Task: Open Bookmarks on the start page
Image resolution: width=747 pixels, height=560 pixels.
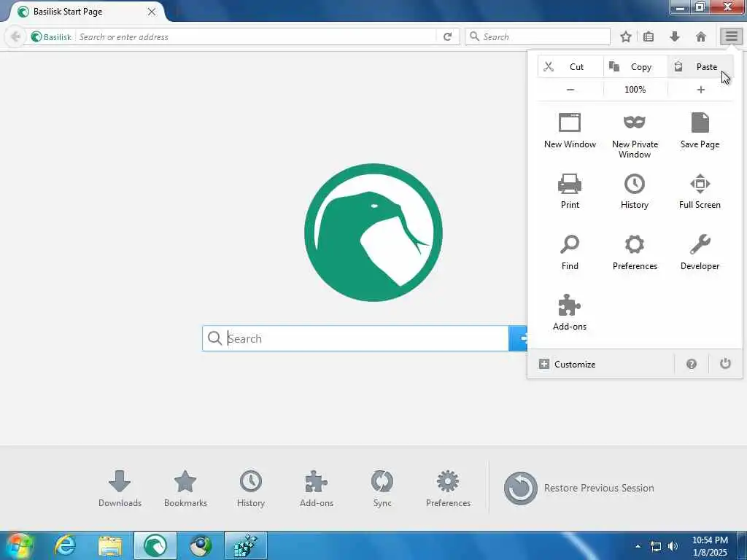Action: 185,489
